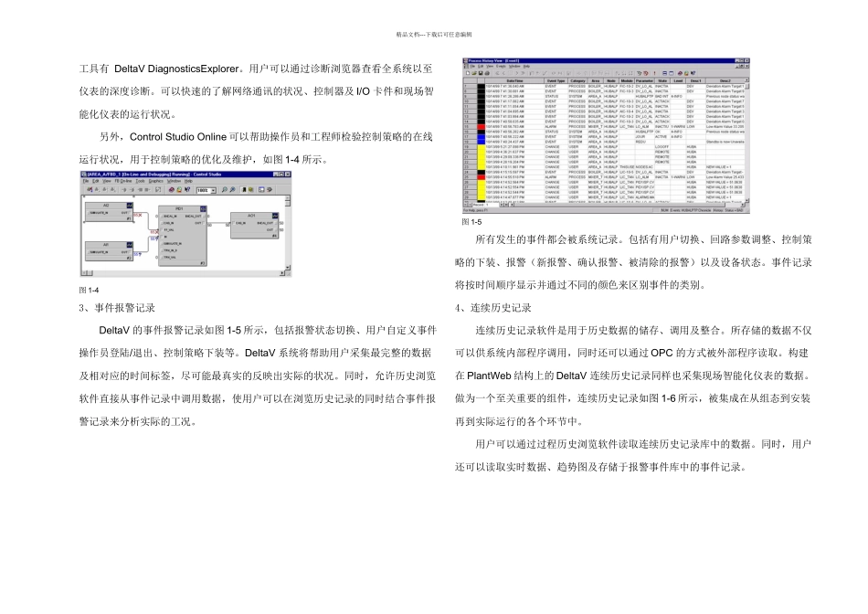Image resolution: width=868 pixels, height=614 pixels.
Task: Click the last icon in Control Studio toolbar
Action: 269,190
